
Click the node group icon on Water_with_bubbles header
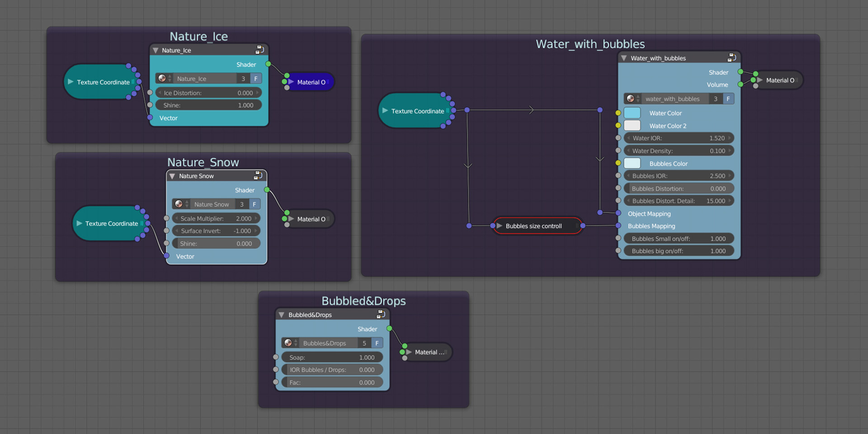tap(731, 57)
